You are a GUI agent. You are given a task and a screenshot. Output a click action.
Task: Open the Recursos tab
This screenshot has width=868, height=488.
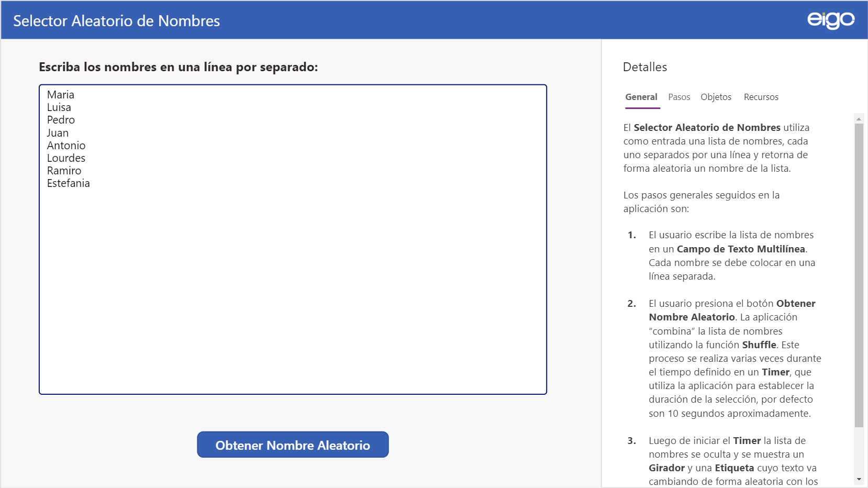click(x=761, y=97)
